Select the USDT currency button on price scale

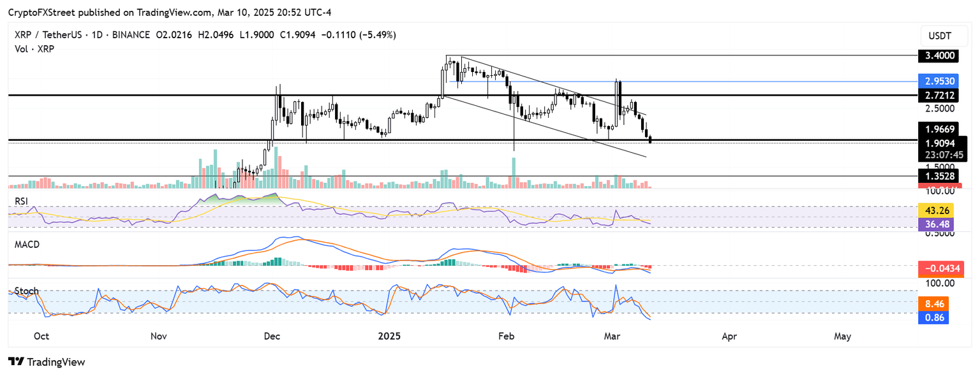pyautogui.click(x=943, y=36)
